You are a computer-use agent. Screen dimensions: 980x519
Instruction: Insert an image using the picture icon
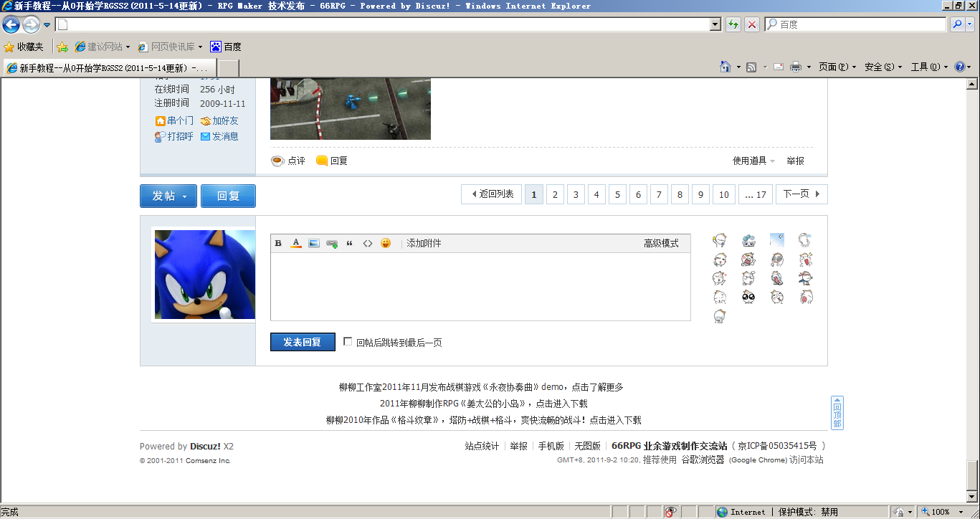point(314,244)
